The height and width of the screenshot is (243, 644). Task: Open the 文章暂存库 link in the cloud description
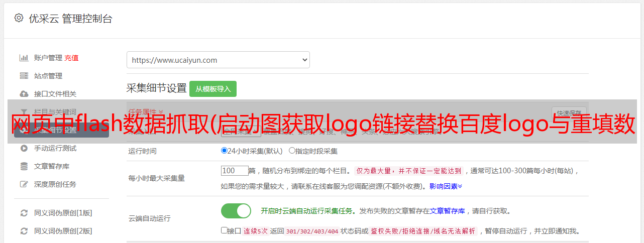(447, 211)
